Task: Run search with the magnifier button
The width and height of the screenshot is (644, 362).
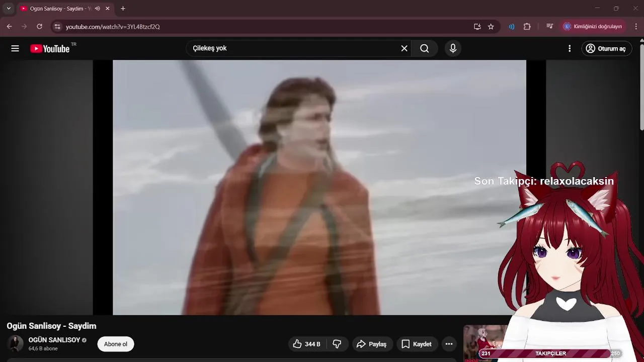Action: tap(425, 48)
